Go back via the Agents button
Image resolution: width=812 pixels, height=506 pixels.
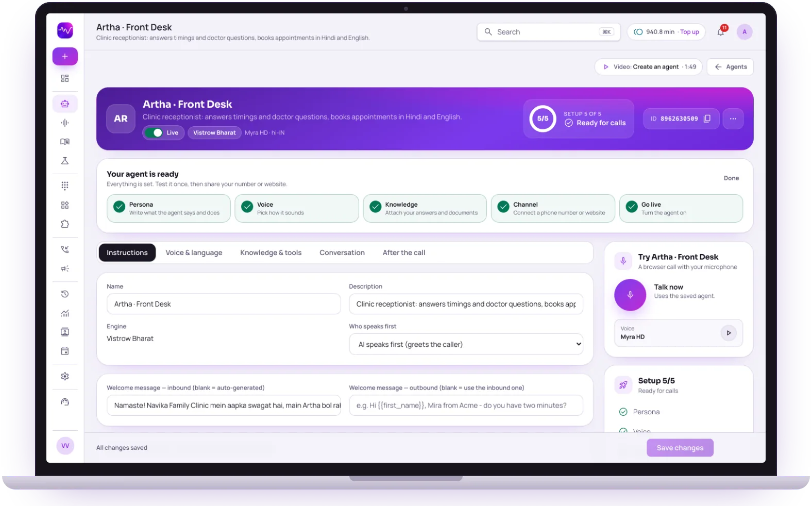point(730,67)
